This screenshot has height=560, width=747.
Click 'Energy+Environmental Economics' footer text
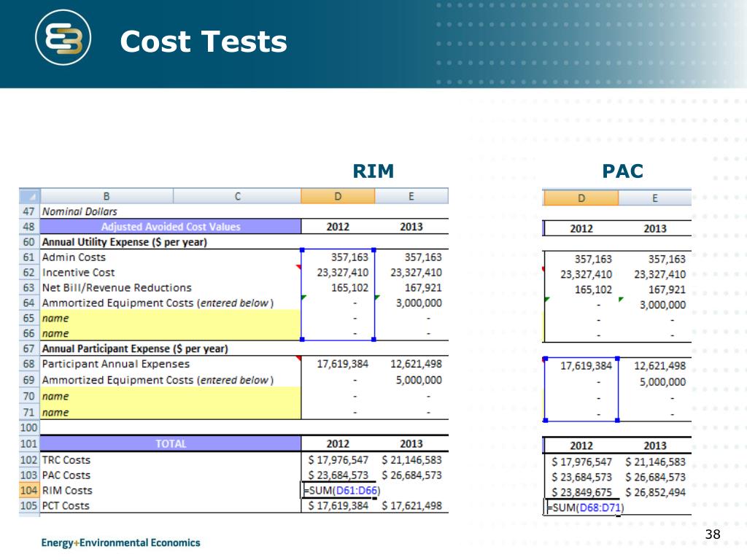120,542
